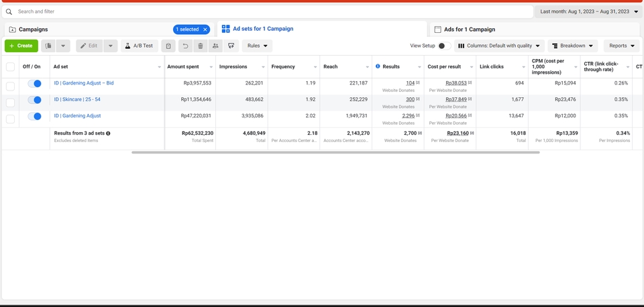Screen dimensions: 644x307
Task: Click attribution icon beside Rp38,053
Action: [x=470, y=83]
